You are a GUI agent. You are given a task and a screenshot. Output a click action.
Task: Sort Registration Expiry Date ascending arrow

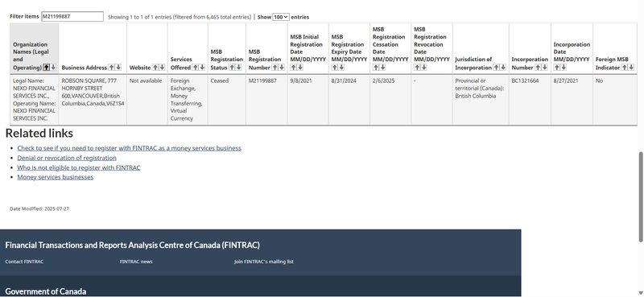point(334,68)
